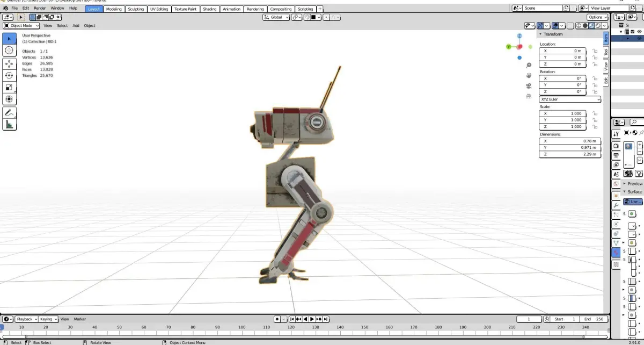
Task: Open the viewport shading options dropdown arrow
Action: 605,25
